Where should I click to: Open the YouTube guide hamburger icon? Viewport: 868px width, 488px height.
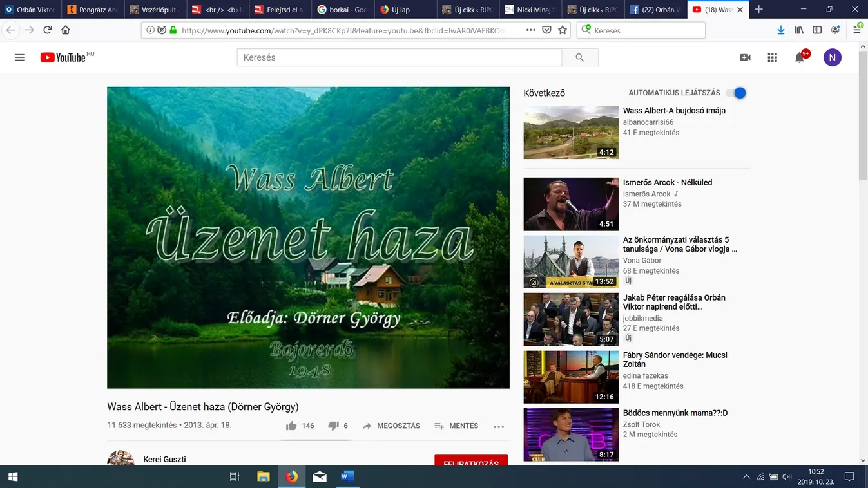point(19,57)
